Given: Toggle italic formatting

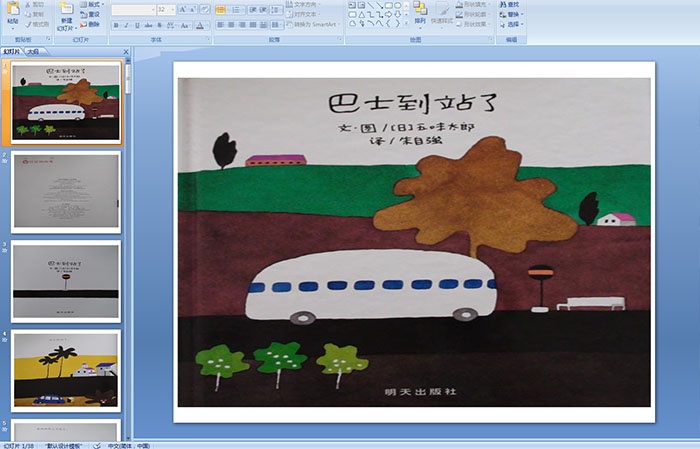Looking at the screenshot, I should click(126, 25).
